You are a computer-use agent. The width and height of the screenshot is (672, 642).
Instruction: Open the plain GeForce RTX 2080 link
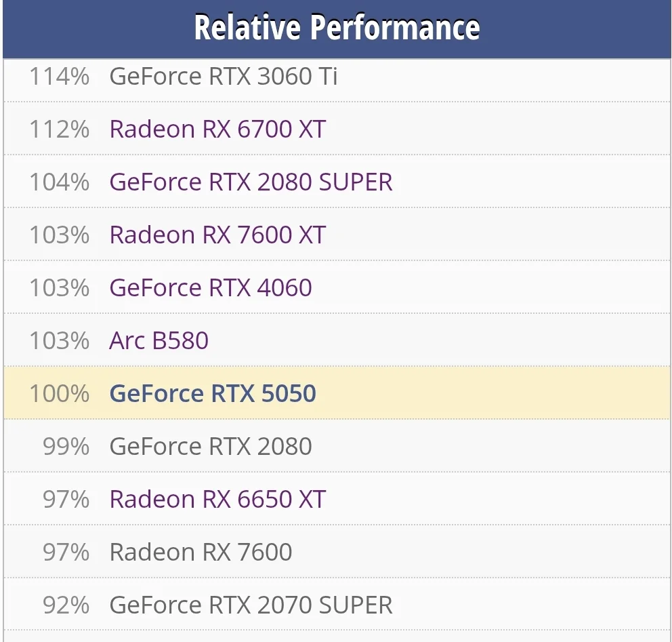coord(211,446)
